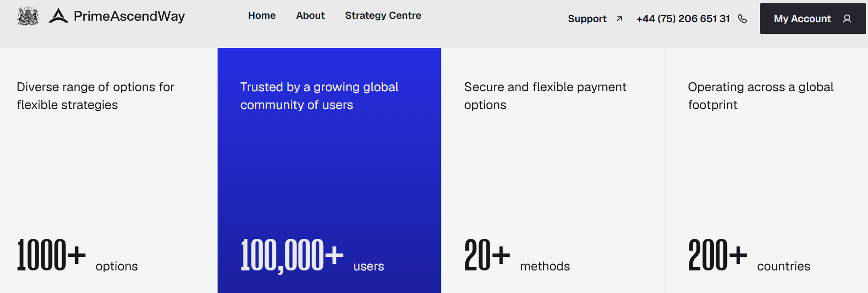Click the 'Diverse range of options' heading
Image resolution: width=868 pixels, height=293 pixels.
95,96
